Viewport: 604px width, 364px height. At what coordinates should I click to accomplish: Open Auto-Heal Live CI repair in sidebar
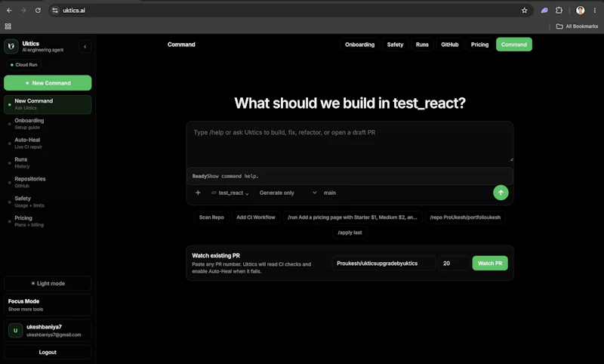(x=48, y=143)
